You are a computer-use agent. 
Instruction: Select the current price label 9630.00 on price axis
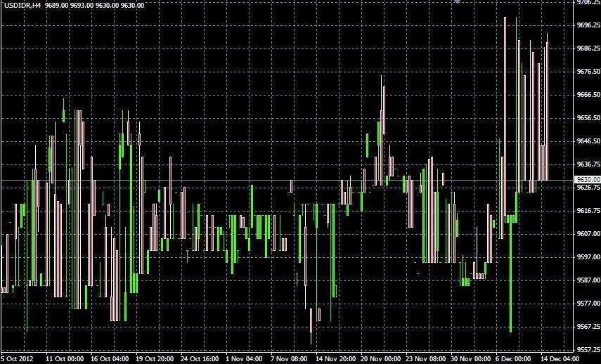[588, 179]
